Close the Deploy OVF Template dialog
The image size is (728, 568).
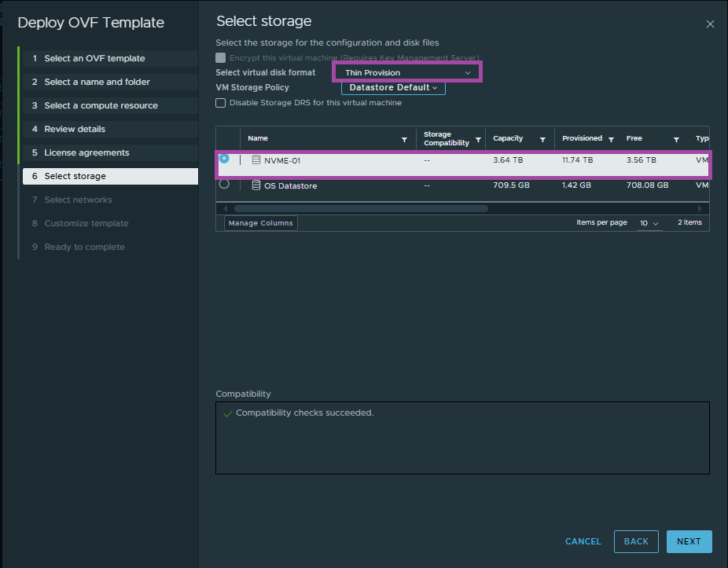pyautogui.click(x=710, y=24)
